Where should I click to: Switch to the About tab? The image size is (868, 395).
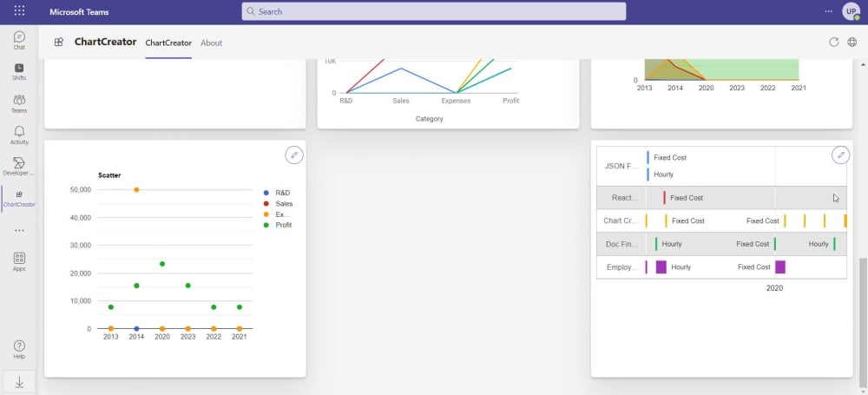tap(212, 43)
